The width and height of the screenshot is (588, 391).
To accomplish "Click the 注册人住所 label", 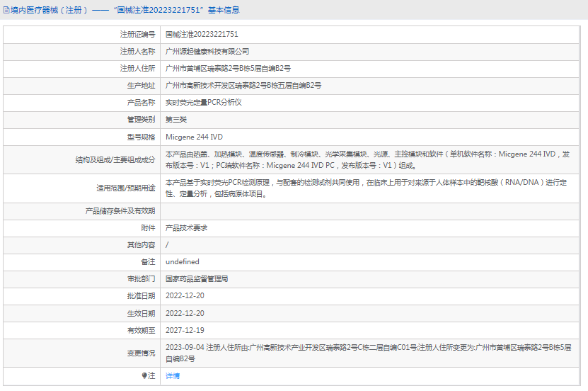I will point(138,68).
